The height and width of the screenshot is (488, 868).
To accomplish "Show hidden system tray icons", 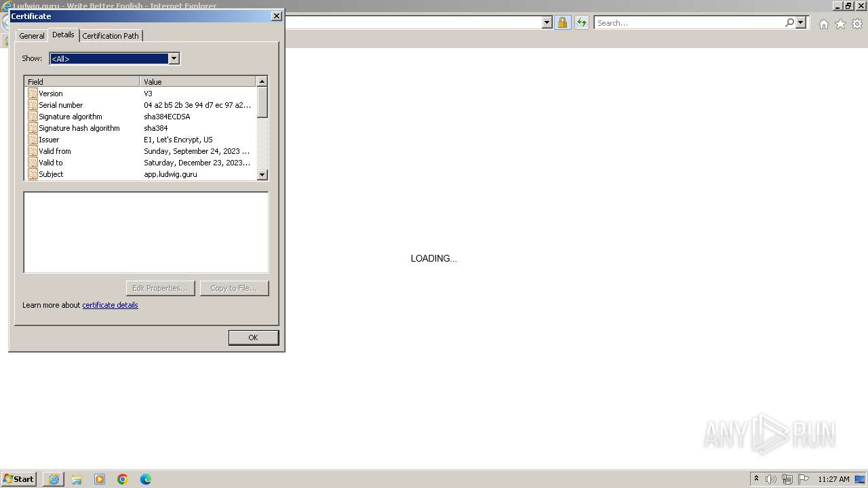I will tap(756, 479).
